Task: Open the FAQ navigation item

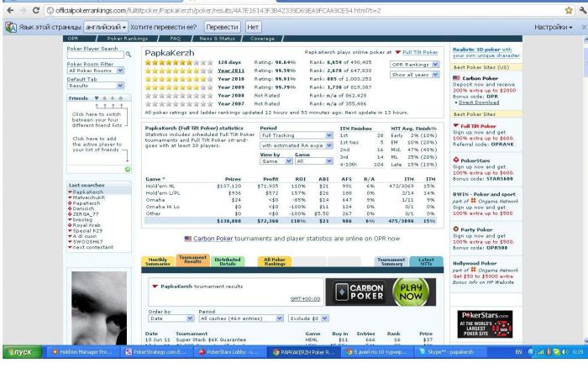Action: pyautogui.click(x=175, y=39)
